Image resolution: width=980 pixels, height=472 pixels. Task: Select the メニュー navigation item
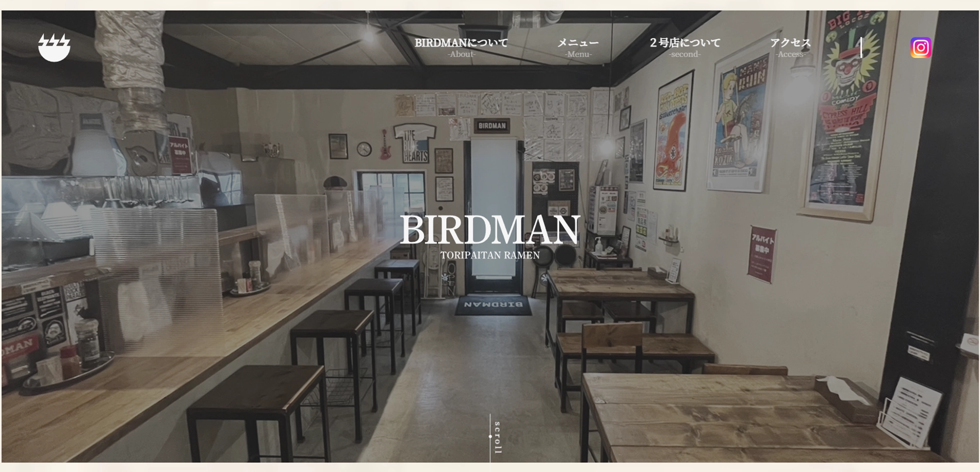click(578, 43)
